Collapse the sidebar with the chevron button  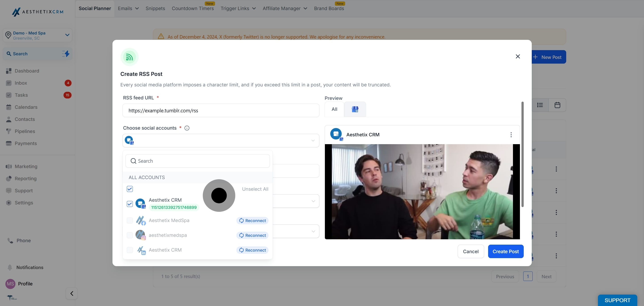[72, 293]
